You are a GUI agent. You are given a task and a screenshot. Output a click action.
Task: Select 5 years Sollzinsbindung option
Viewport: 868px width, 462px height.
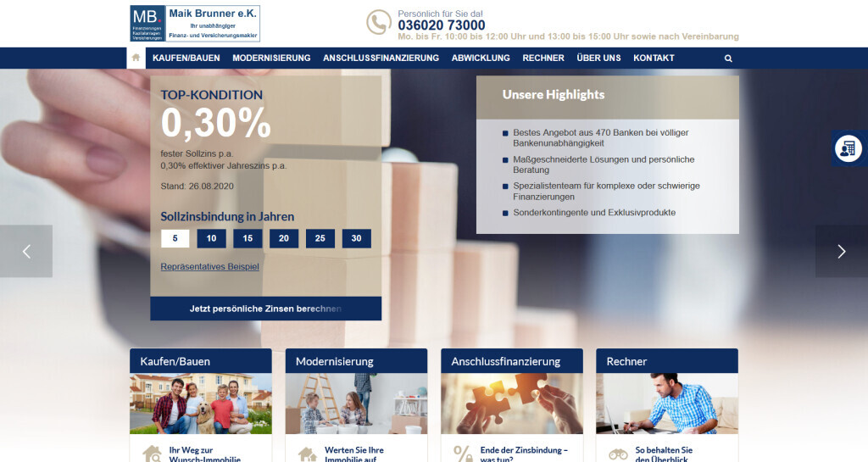(175, 238)
